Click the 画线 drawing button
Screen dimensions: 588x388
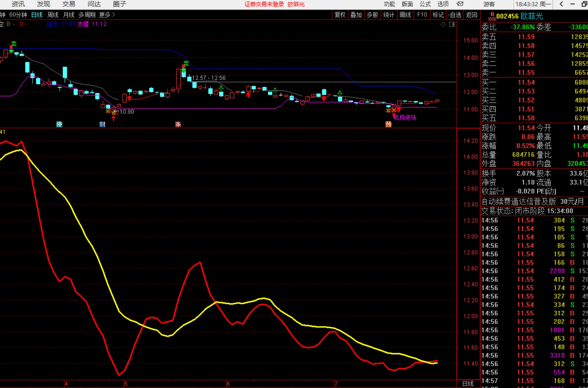click(x=405, y=15)
